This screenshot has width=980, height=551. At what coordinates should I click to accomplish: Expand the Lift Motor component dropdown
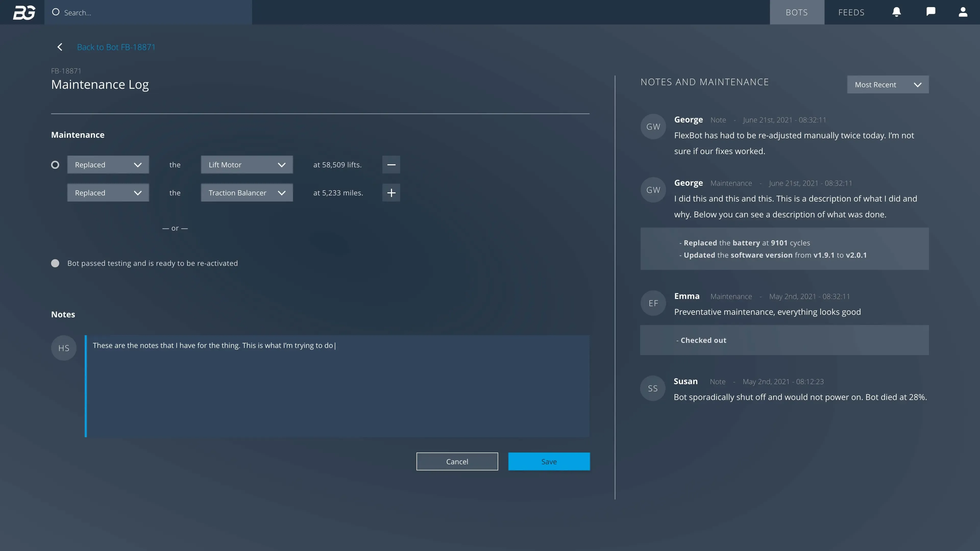(x=247, y=165)
